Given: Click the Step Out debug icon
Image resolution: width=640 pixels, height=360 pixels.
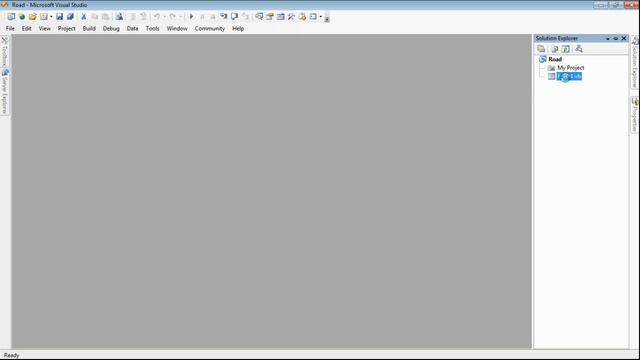Looking at the screenshot, I should tap(245, 17).
